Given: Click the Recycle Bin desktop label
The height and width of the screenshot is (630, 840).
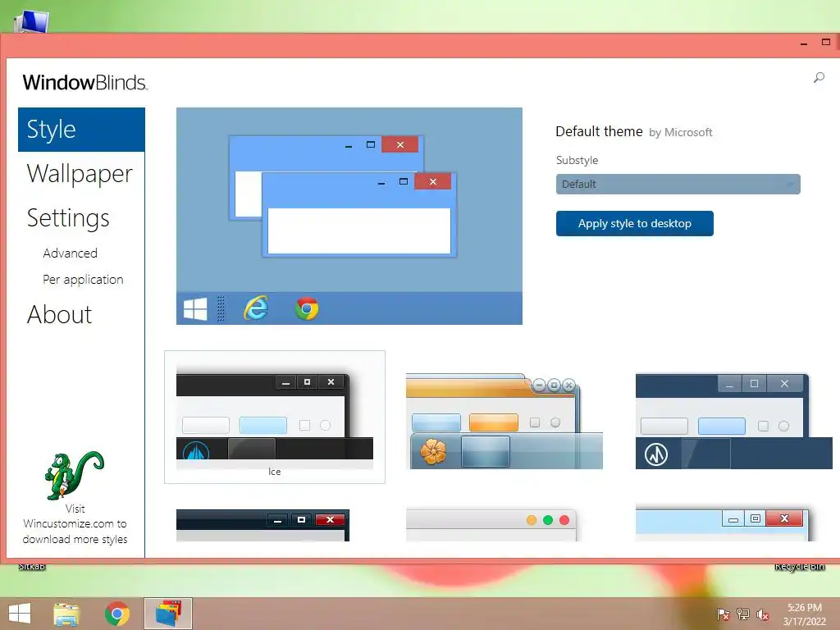Looking at the screenshot, I should coord(799,567).
